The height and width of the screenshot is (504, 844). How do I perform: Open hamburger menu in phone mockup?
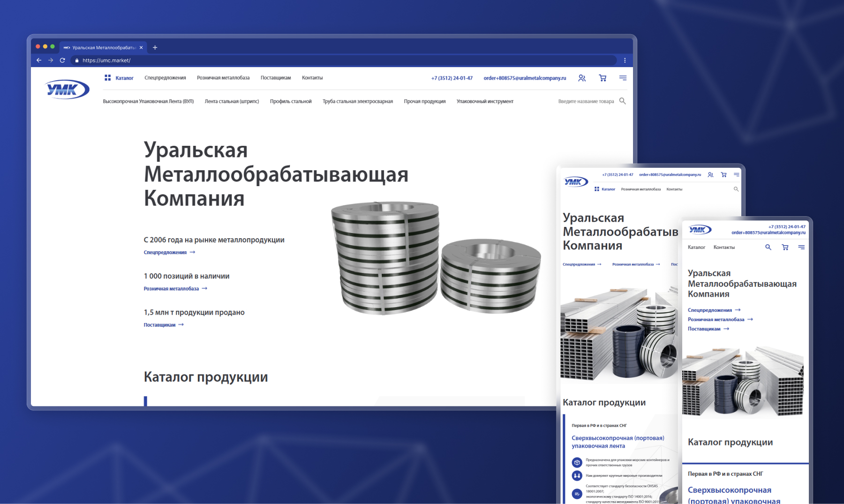(801, 247)
